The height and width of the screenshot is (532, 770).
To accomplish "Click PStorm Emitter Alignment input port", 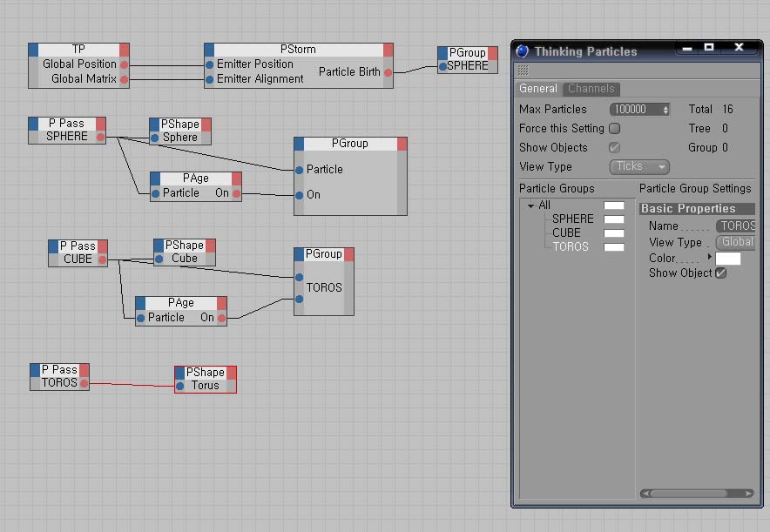I will pyautogui.click(x=210, y=79).
